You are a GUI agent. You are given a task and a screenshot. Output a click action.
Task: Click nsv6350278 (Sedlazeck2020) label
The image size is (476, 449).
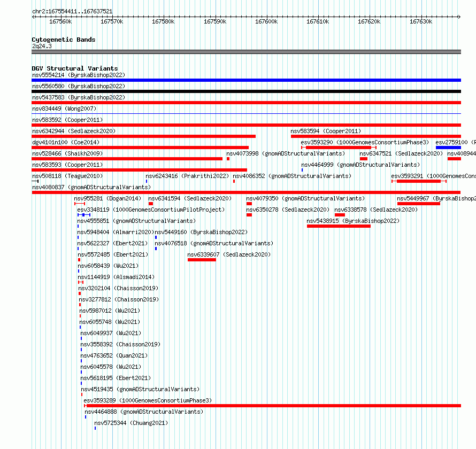pos(288,210)
